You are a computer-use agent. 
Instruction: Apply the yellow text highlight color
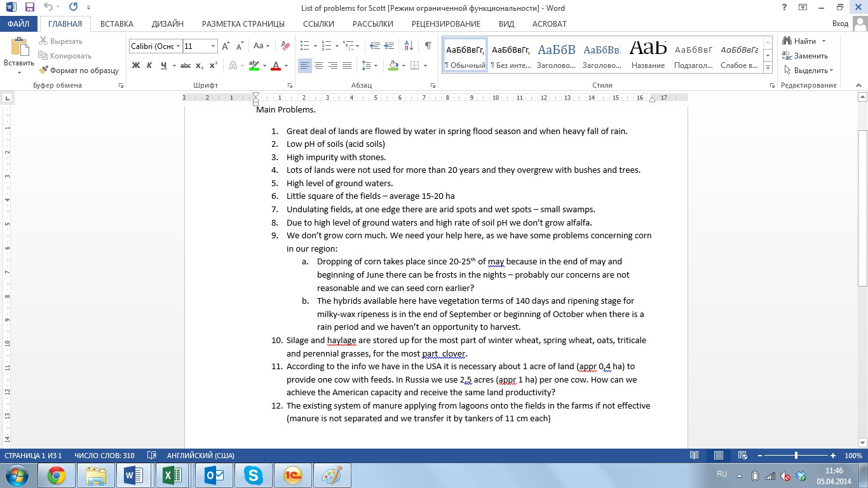[255, 65]
